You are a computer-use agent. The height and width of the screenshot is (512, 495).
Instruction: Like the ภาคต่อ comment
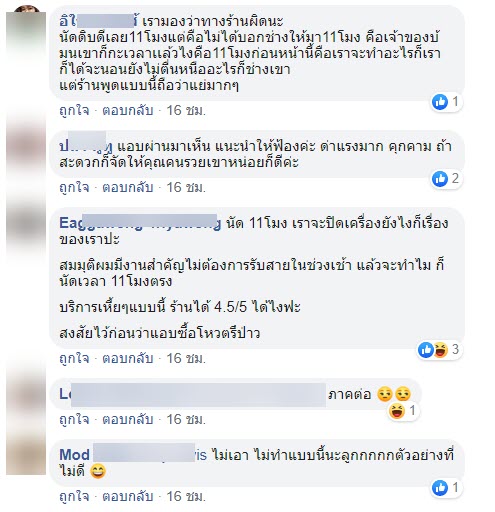point(74,419)
